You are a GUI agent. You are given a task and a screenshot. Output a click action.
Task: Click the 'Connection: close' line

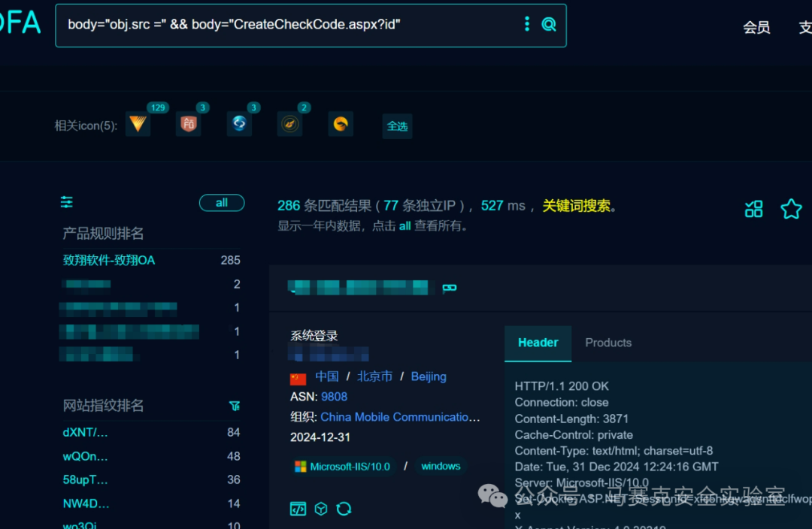point(562,402)
